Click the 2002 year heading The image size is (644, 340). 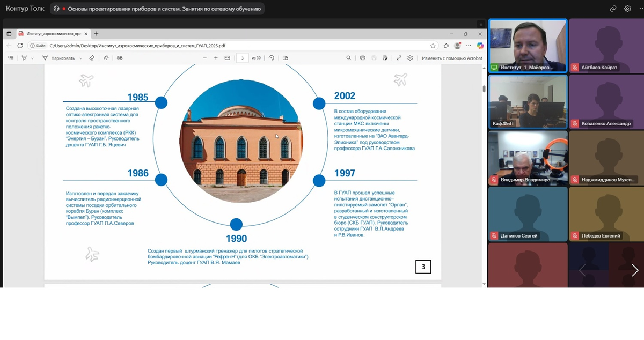345,96
